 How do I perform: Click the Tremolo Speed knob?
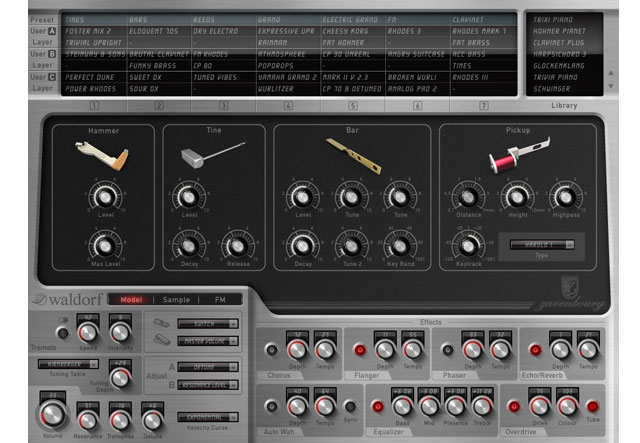click(88, 333)
